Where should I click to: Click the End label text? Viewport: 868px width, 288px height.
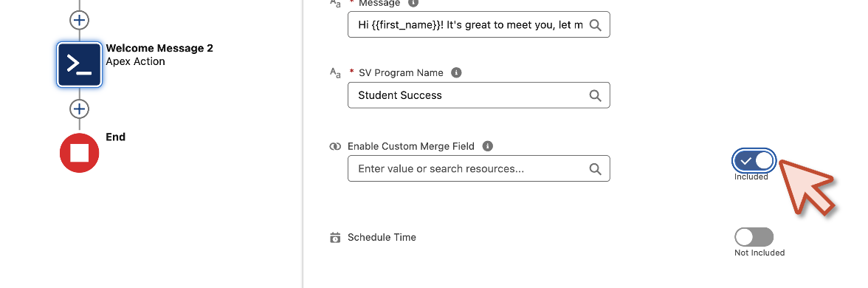116,137
